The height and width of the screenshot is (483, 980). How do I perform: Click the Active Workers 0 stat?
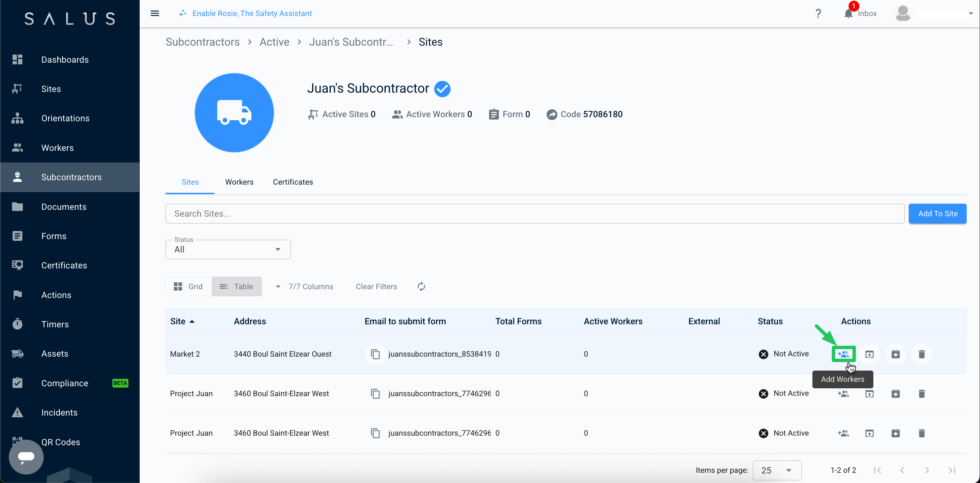click(432, 114)
